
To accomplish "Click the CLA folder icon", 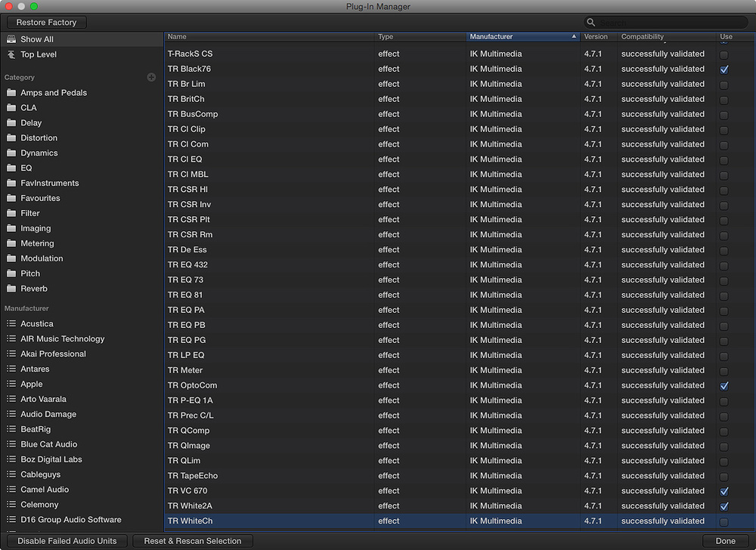I will click(x=11, y=107).
